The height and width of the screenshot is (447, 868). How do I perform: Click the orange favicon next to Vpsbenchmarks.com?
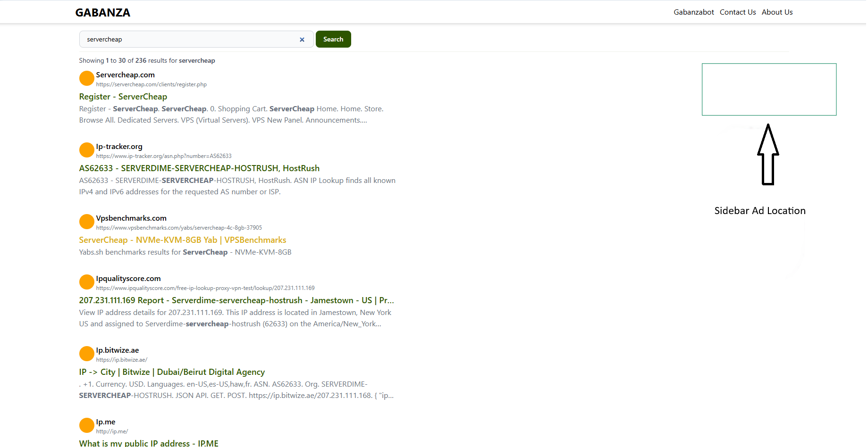pos(87,222)
